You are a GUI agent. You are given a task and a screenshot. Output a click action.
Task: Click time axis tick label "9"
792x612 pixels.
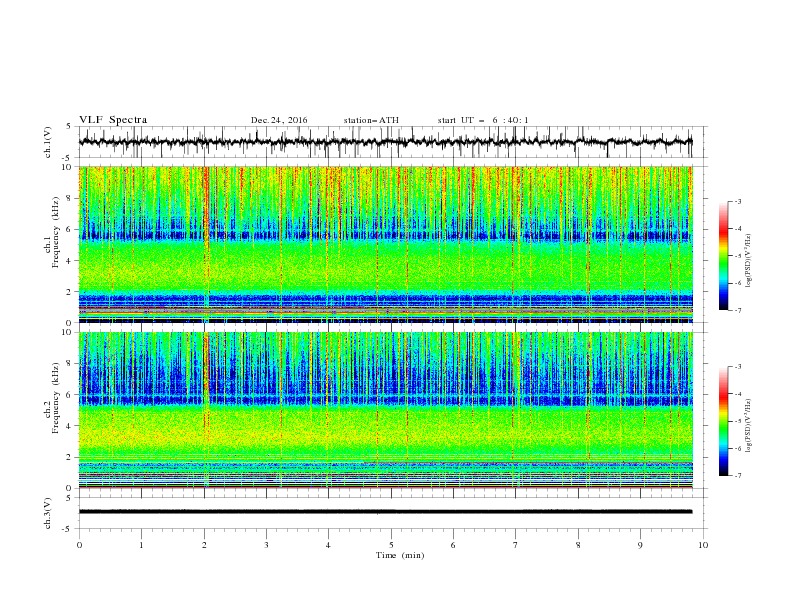click(x=640, y=545)
